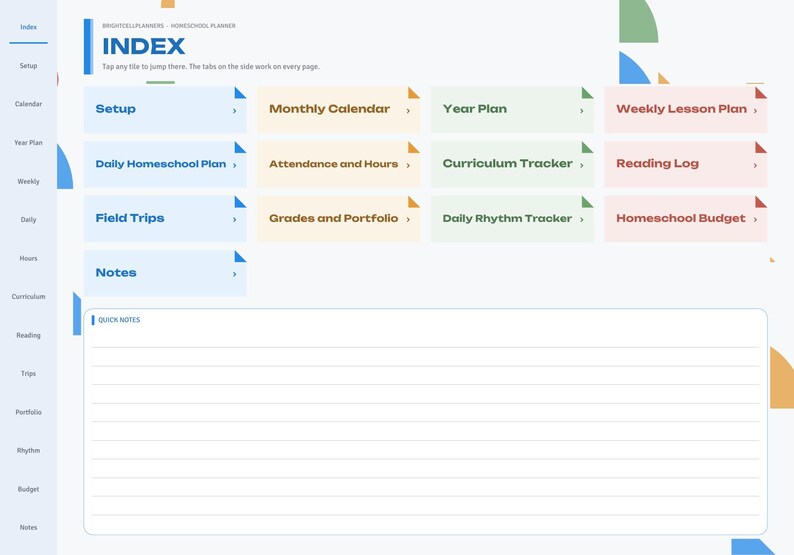This screenshot has height=555, width=794.
Task: Click inside the Quick Notes writing area
Action: click(x=425, y=422)
